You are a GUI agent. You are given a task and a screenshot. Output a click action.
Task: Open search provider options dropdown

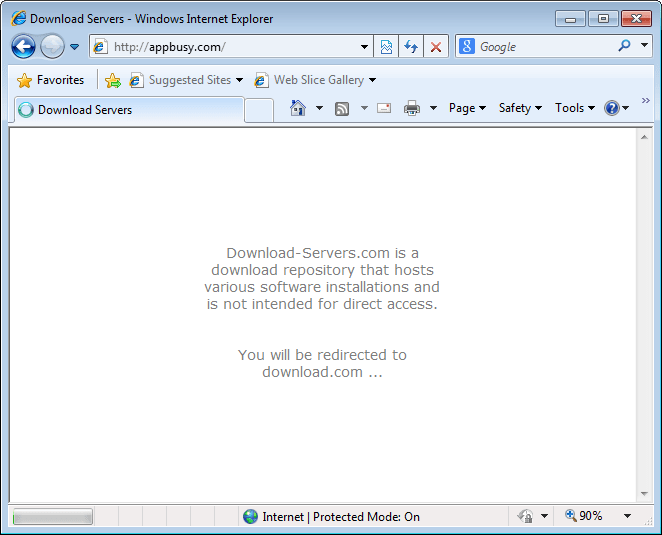pos(644,45)
